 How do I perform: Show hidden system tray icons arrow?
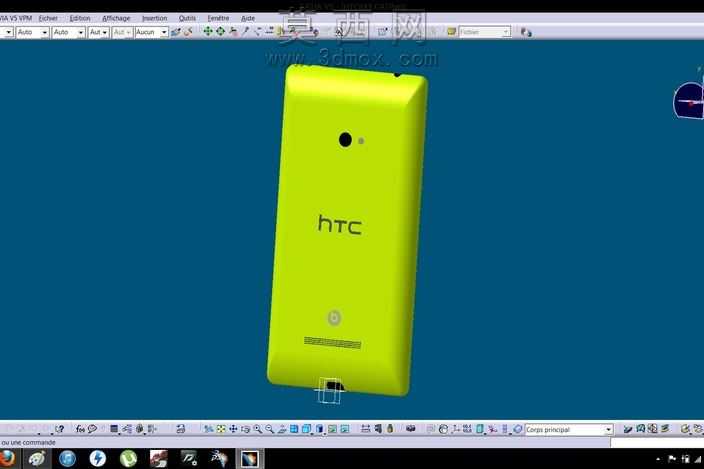coord(658,459)
